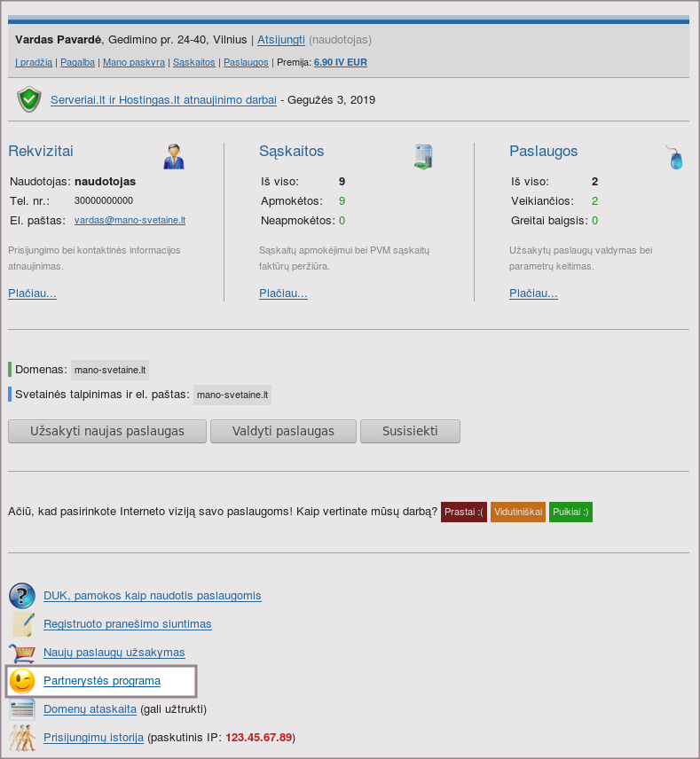Viewport: 700px width, 759px height.
Task: Click the domain report table icon
Action: pos(22,709)
